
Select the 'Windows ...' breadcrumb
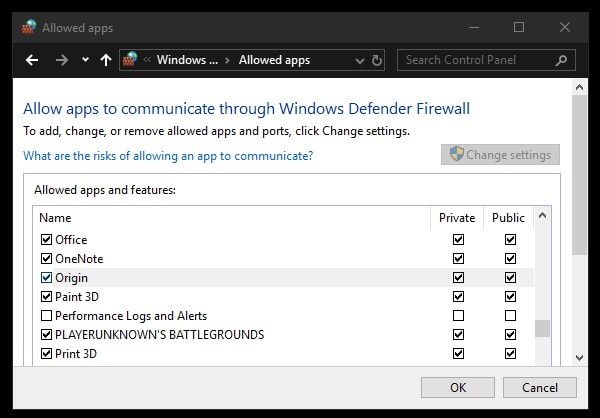click(187, 60)
